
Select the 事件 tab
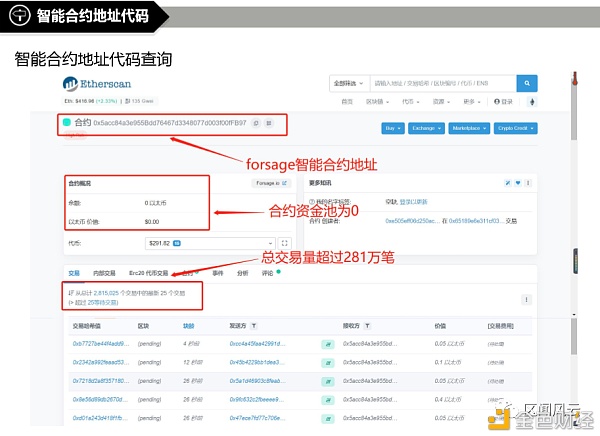218,273
